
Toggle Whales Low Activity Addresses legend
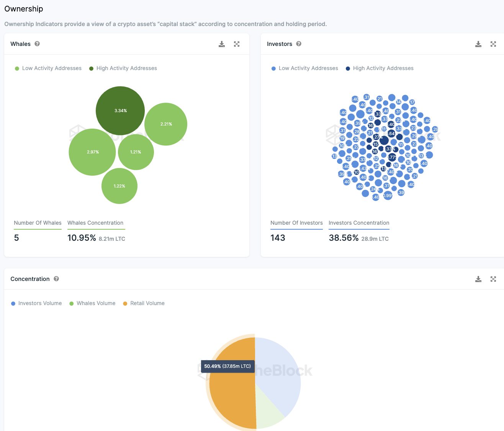(x=48, y=68)
